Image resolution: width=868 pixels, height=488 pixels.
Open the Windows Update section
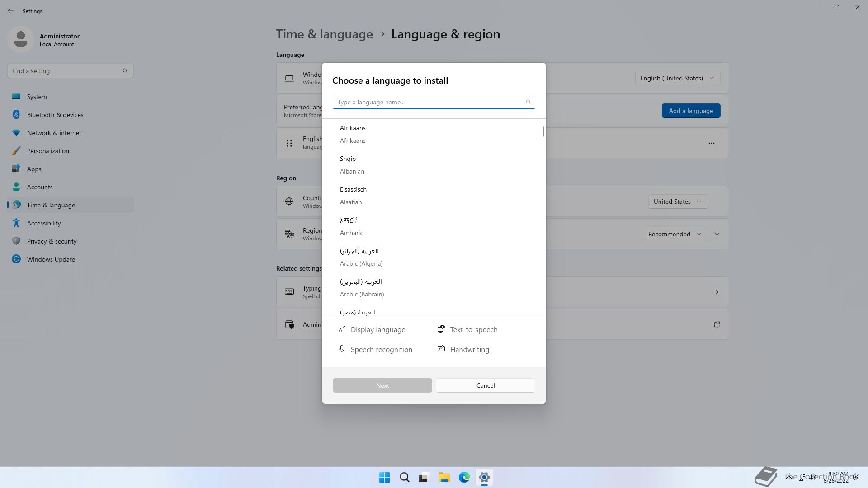[x=51, y=259]
